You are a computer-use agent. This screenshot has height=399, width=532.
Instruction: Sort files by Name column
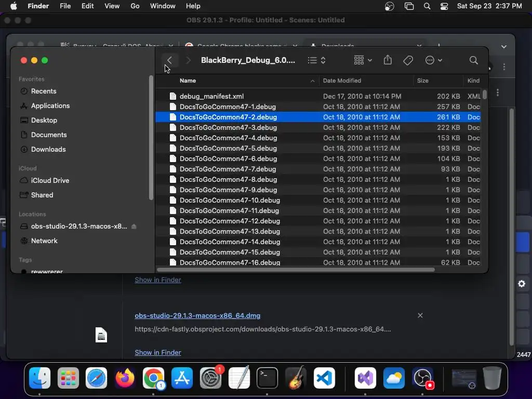[x=188, y=81]
